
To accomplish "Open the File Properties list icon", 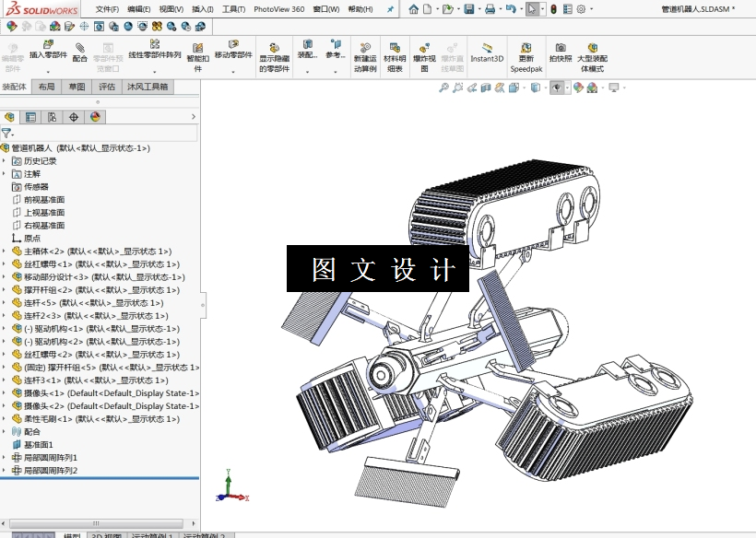I will [x=568, y=8].
